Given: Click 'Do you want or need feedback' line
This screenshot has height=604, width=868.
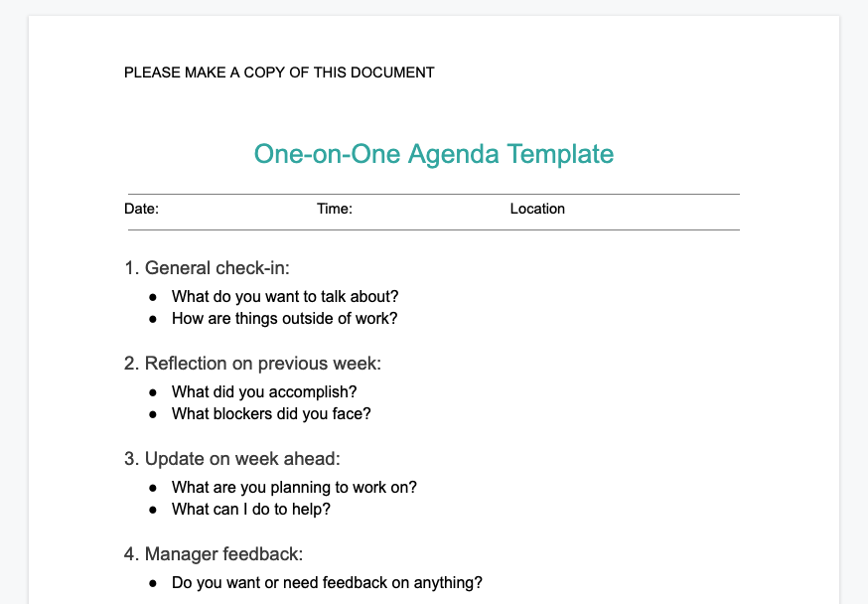Looking at the screenshot, I should 327,582.
